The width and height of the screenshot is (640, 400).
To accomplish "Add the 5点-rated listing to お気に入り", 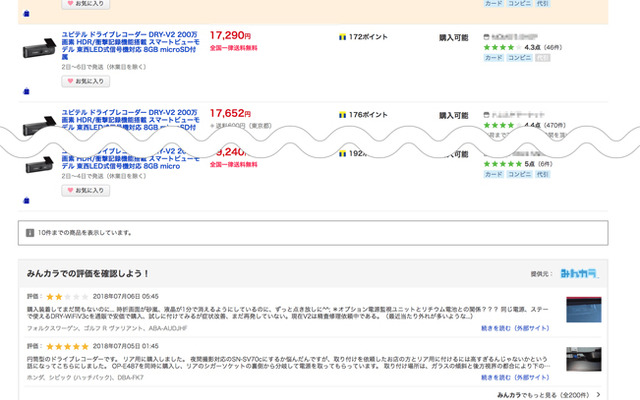I will point(86,190).
